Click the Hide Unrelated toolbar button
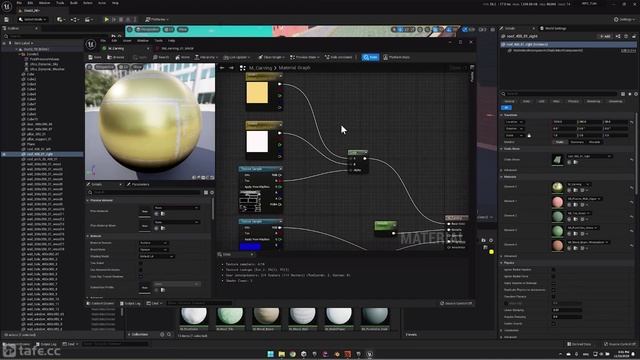The image size is (640, 360). pyautogui.click(x=339, y=57)
